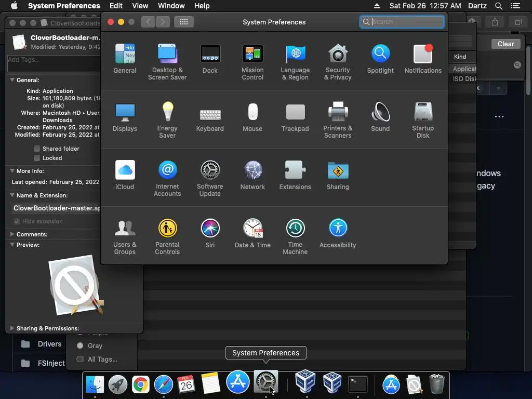Focus the System Preferences search field
Viewport: 532px width, 399px height.
point(402,22)
